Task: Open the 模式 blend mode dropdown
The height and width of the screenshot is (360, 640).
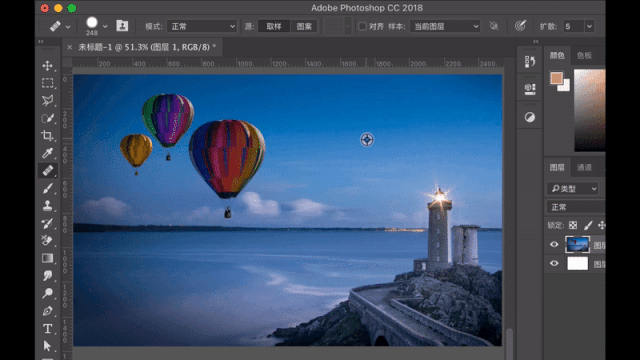Action: click(202, 27)
